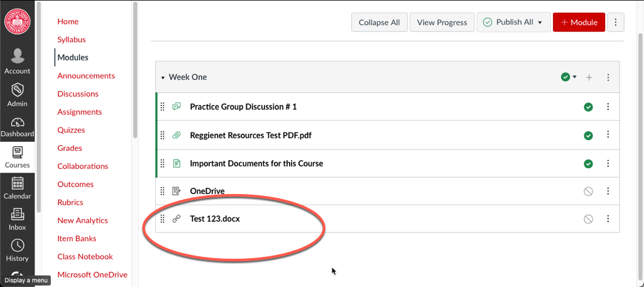Click the course navigation scrollbar
The width and height of the screenshot is (644, 287).
[x=135, y=70]
